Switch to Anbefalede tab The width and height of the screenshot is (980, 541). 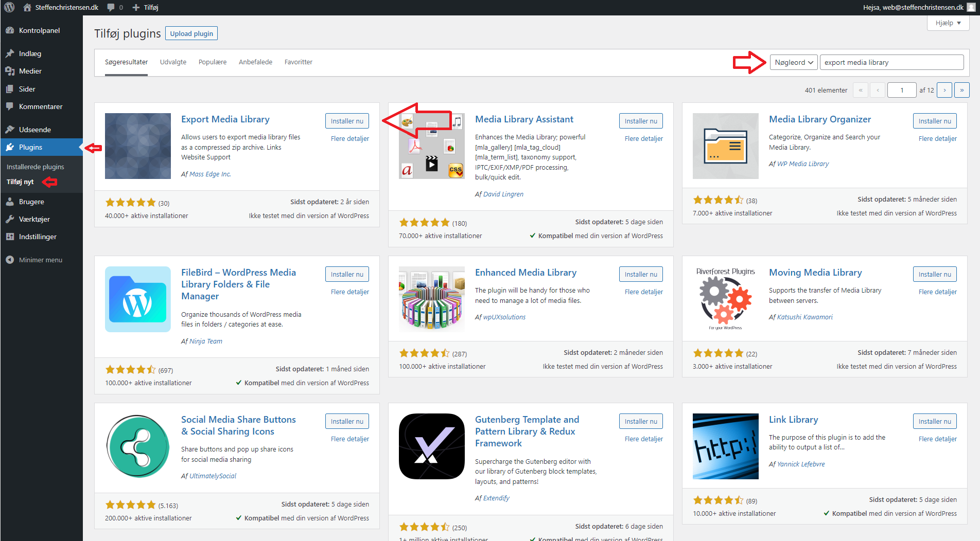[255, 62]
